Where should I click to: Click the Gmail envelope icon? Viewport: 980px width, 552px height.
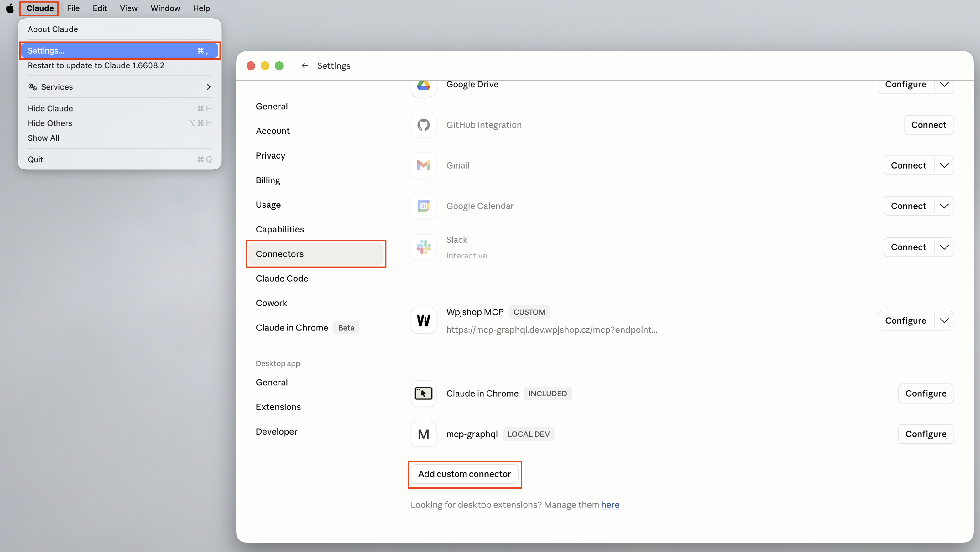423,166
